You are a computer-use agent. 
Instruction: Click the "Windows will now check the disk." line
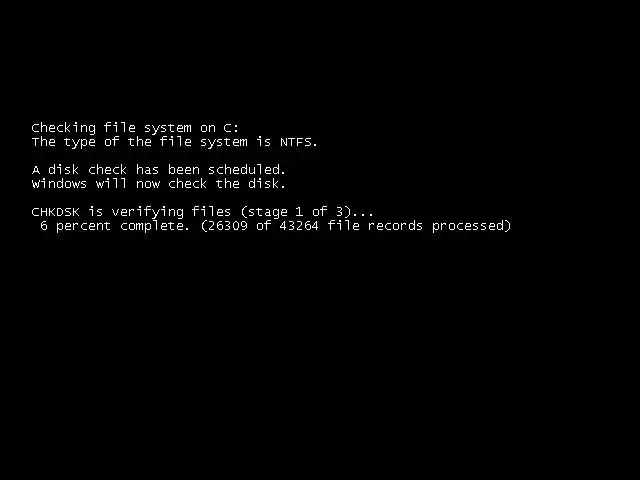coord(158,184)
